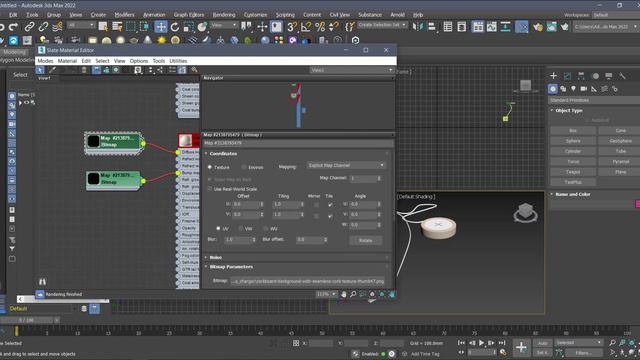This screenshot has width=640, height=360.
Task: Open the Modify tab in command panel
Action: (x=567, y=76)
